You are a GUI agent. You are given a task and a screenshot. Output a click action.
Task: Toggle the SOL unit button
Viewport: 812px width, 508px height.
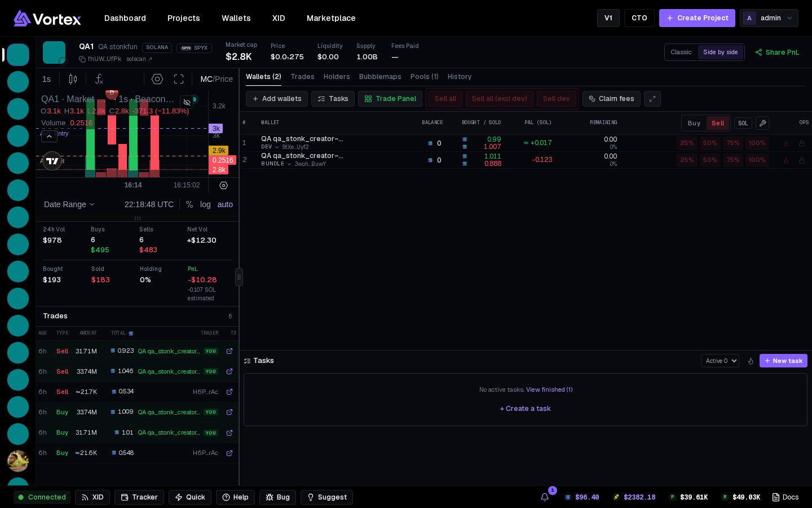743,123
